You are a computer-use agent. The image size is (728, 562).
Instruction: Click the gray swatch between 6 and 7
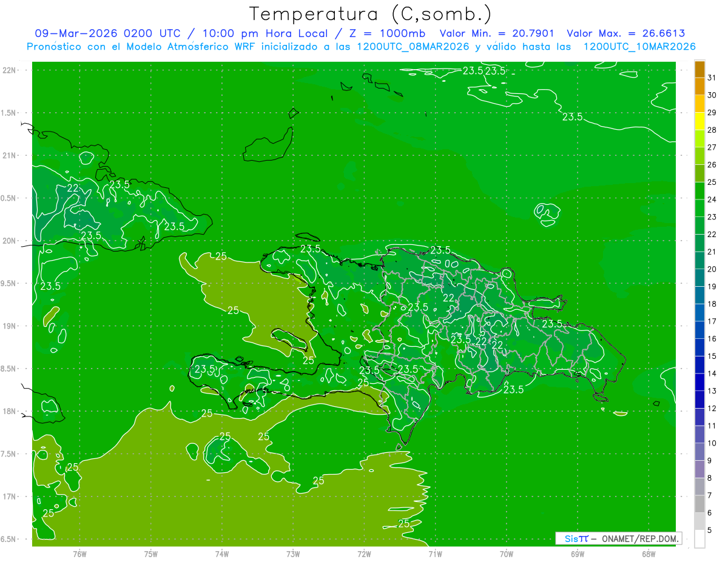coord(699,504)
